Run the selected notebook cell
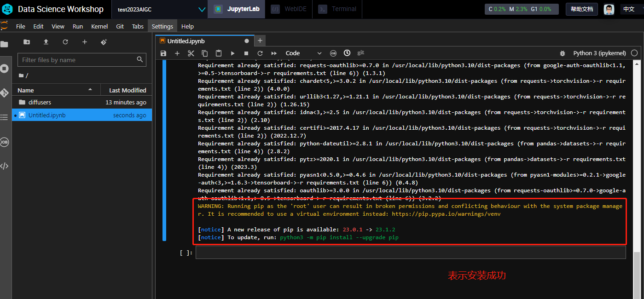 tap(232, 53)
